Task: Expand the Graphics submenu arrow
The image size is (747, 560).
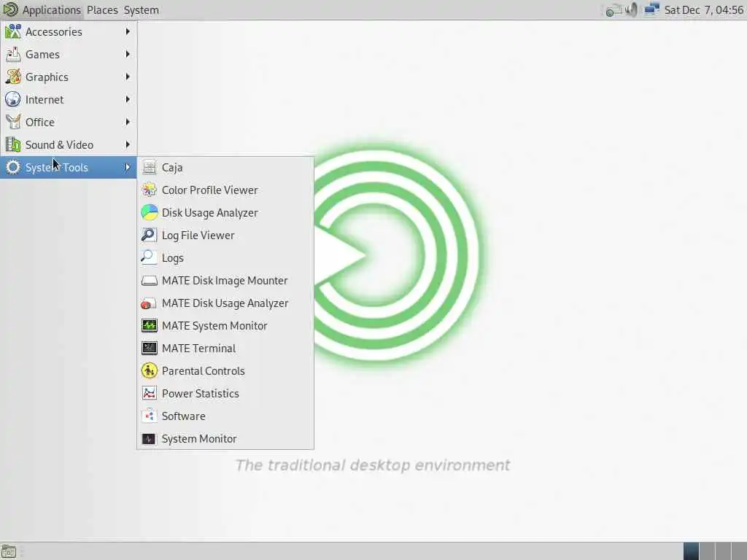Action: point(128,77)
